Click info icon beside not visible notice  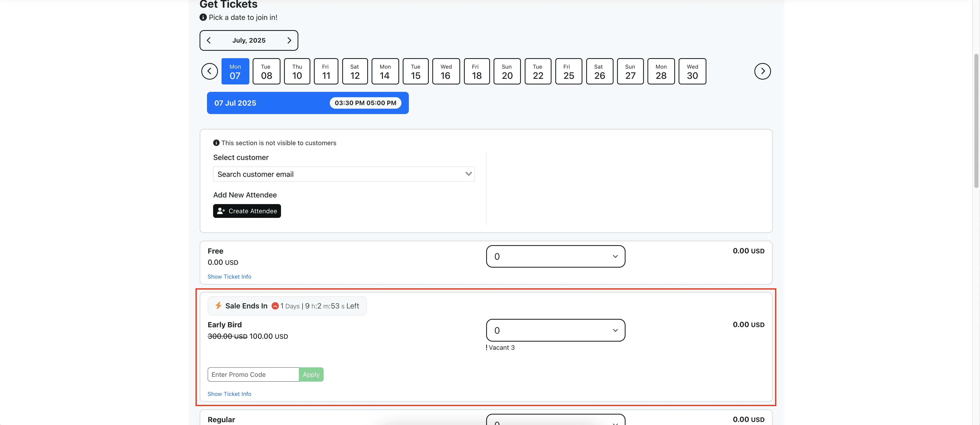coord(216,143)
